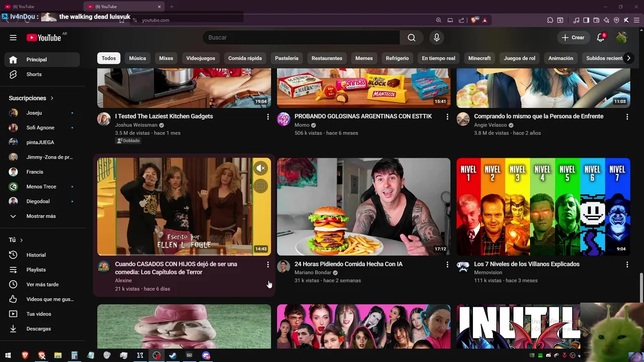Click the Brave Rewards triangle icon

(485, 20)
